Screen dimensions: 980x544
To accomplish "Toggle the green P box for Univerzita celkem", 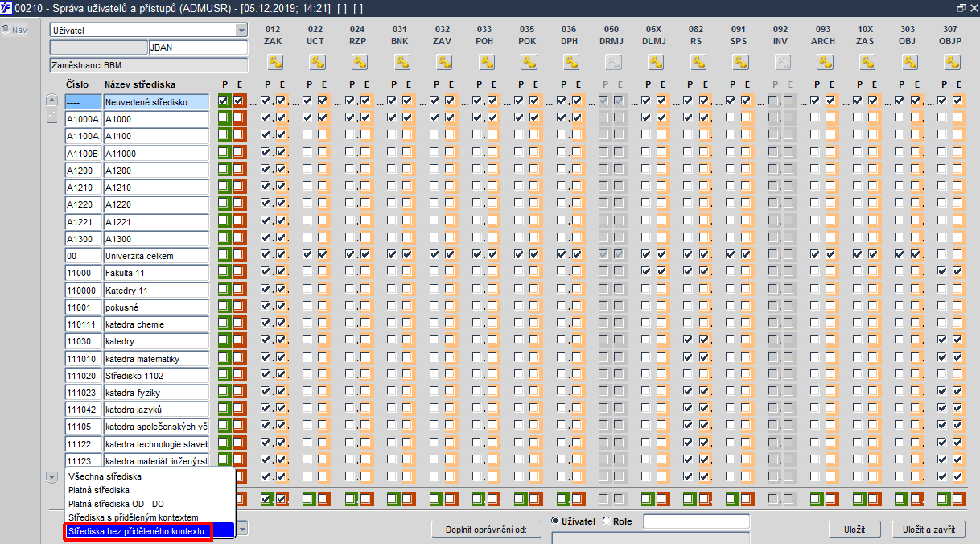I will pos(224,256).
